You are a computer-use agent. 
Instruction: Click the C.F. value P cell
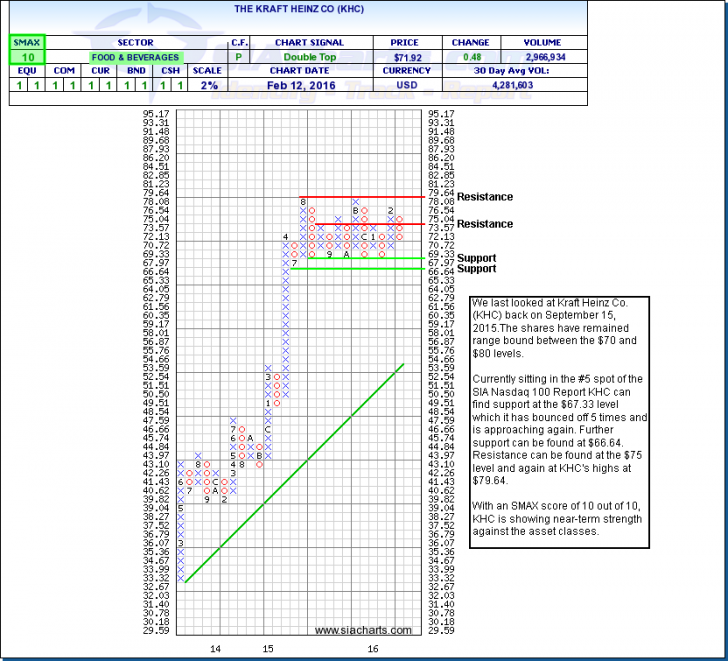tap(240, 58)
